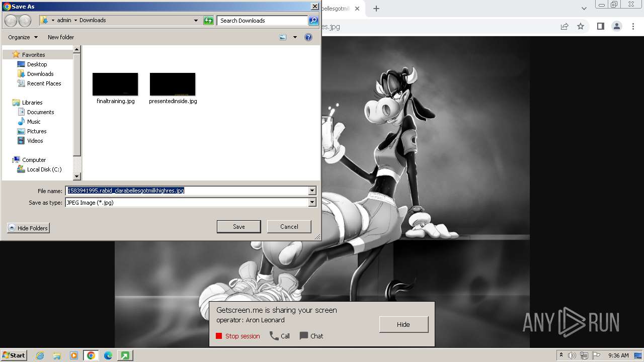Click the Change your view icon
The height and width of the screenshot is (362, 644).
coord(283,37)
